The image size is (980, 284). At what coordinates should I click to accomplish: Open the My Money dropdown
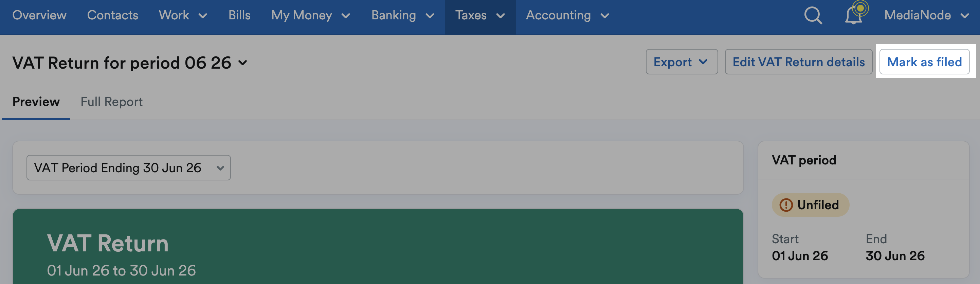tap(310, 15)
